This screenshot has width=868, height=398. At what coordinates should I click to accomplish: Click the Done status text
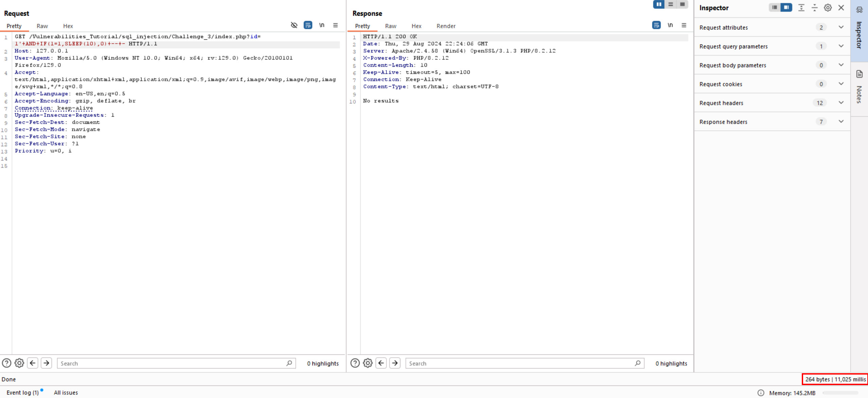pos(8,379)
